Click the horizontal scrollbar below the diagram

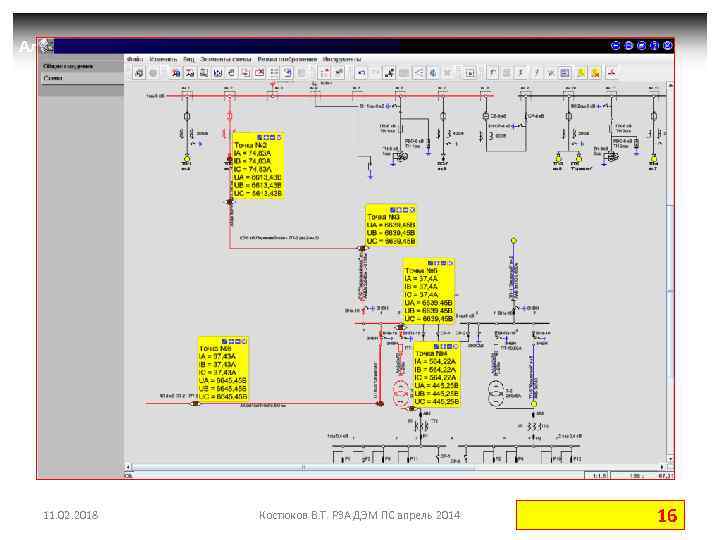tap(397, 467)
